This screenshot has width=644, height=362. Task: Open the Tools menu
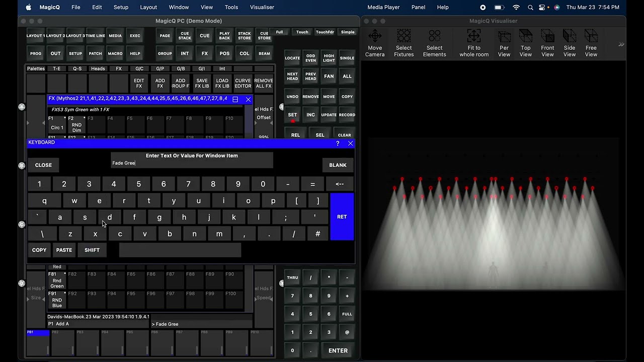coord(231,7)
